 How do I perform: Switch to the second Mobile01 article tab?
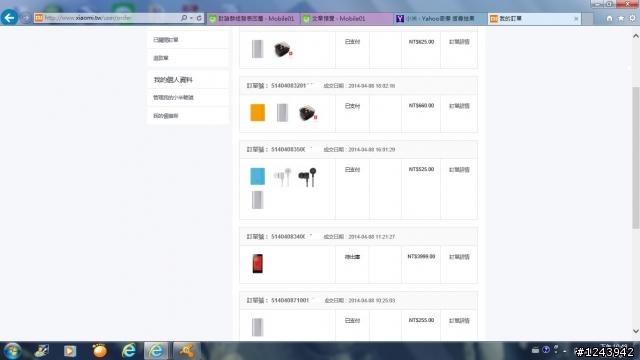347,18
